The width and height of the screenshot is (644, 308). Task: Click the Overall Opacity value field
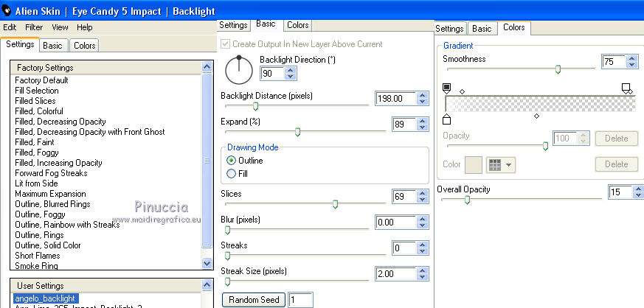pyautogui.click(x=620, y=192)
